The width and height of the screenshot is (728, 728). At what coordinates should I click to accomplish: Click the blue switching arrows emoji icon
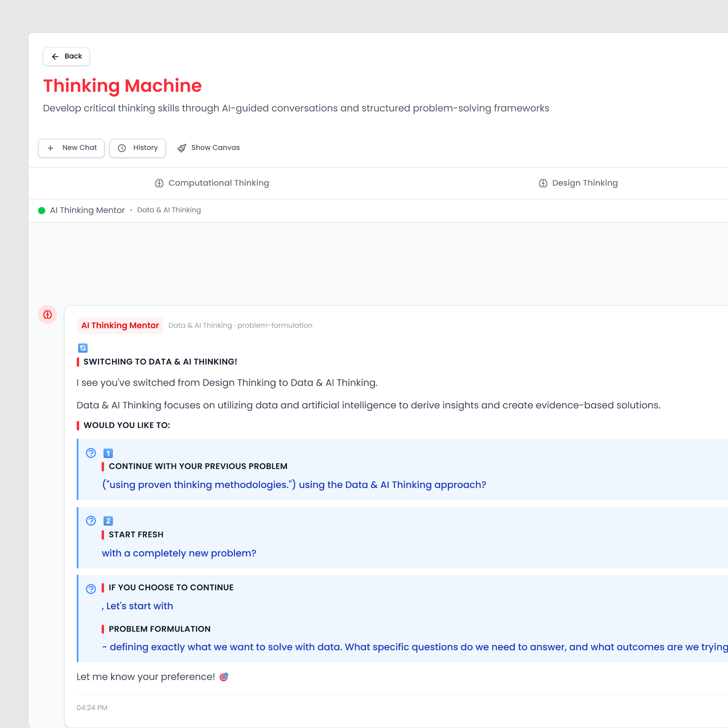[x=83, y=348]
